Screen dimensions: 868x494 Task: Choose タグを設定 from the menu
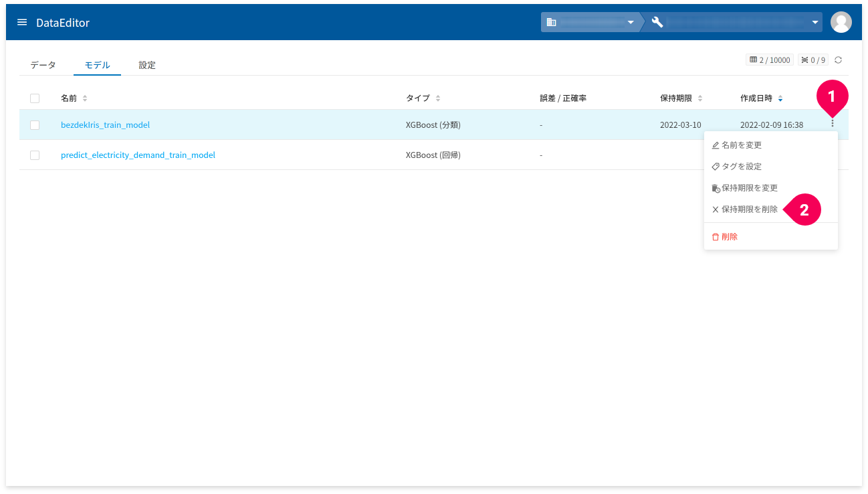tap(771, 167)
